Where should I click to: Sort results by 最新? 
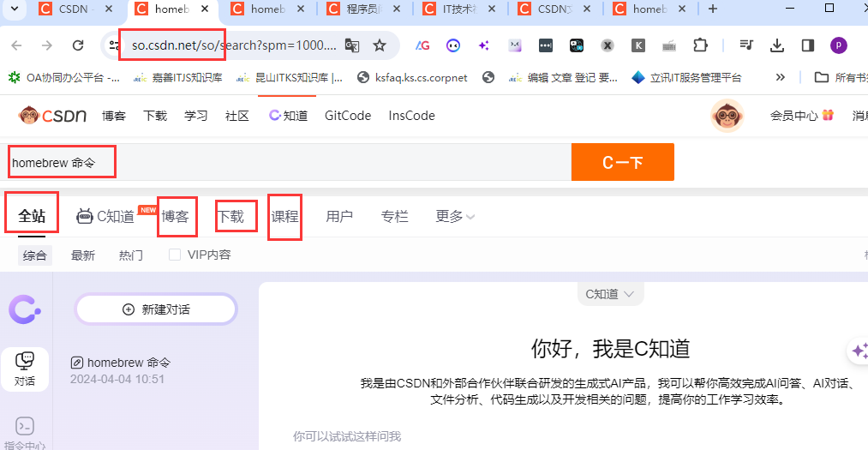tap(83, 255)
